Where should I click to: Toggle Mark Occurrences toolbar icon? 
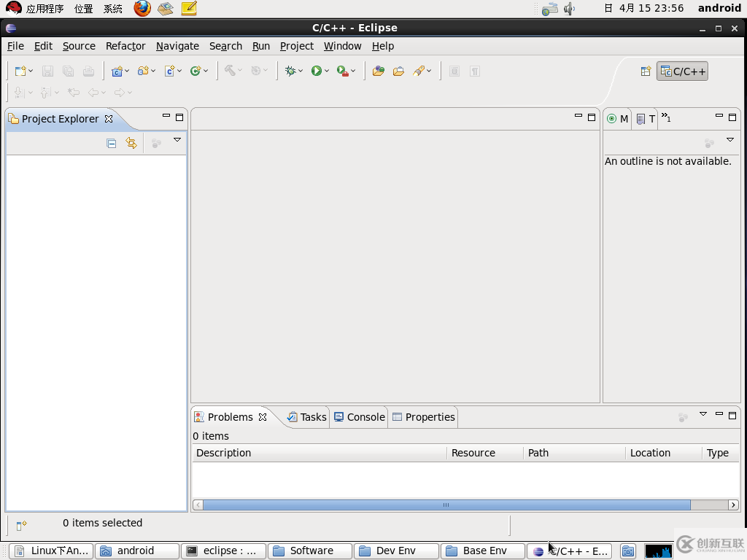[454, 71]
